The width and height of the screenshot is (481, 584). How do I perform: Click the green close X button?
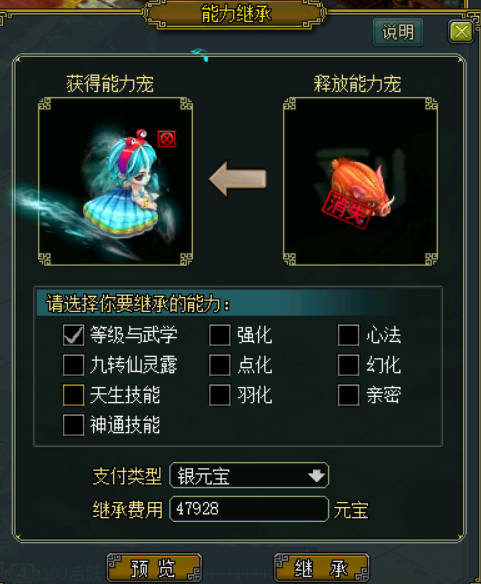461,32
